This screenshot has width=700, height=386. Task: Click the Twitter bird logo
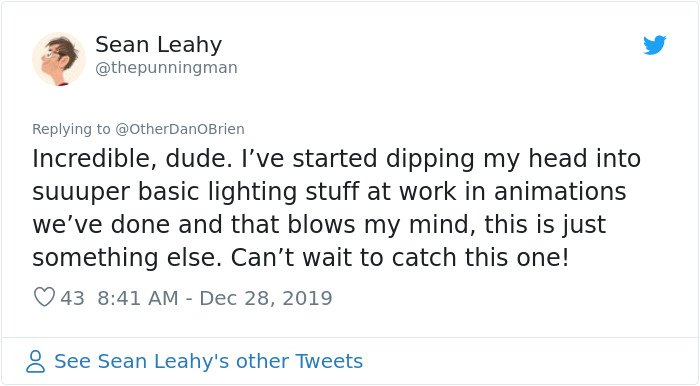(x=654, y=45)
